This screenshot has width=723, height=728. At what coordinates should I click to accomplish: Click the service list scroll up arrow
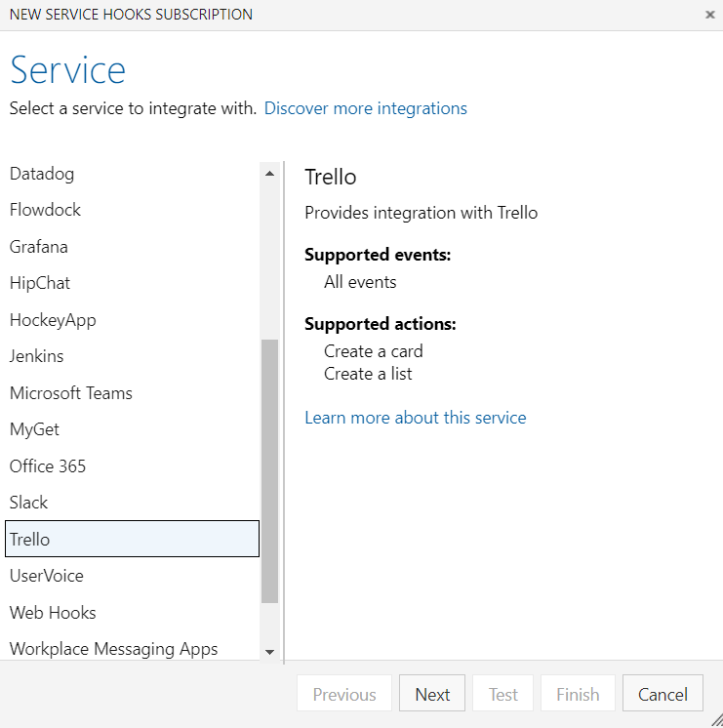[x=270, y=174]
